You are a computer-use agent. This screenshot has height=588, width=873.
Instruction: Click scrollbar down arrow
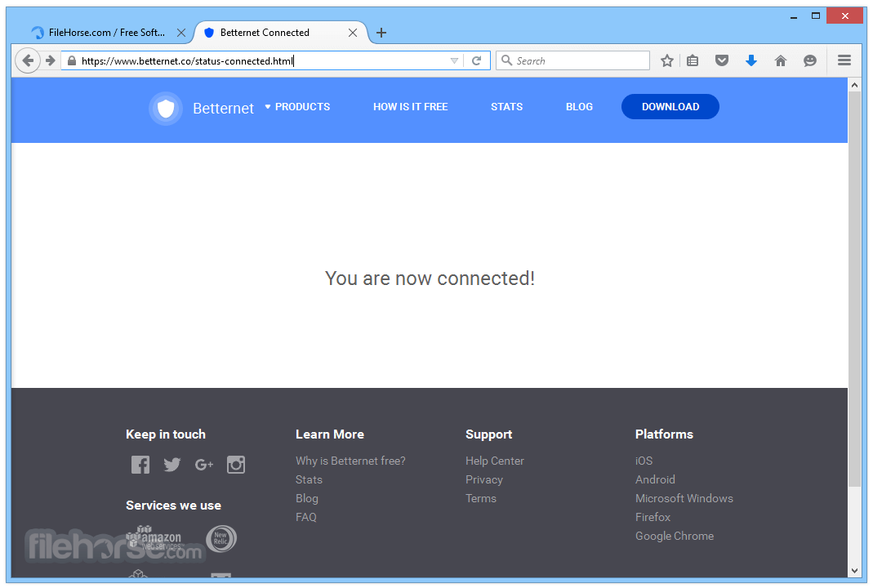pyautogui.click(x=855, y=571)
